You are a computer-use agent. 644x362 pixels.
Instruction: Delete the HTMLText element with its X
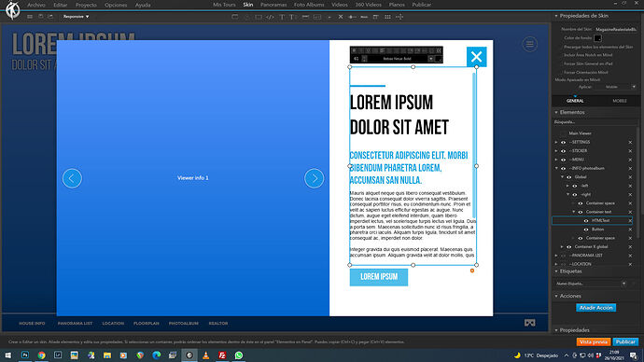point(630,221)
